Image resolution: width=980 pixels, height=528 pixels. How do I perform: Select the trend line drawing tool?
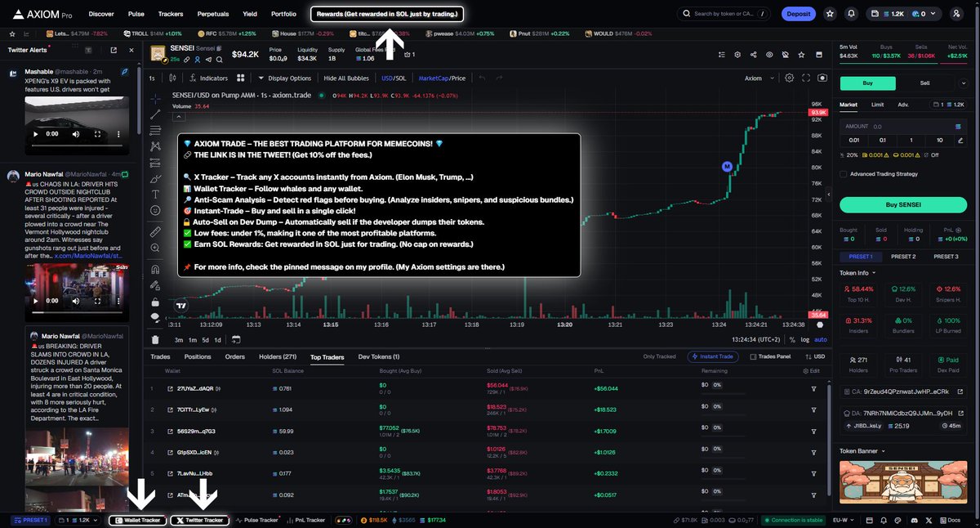point(155,114)
